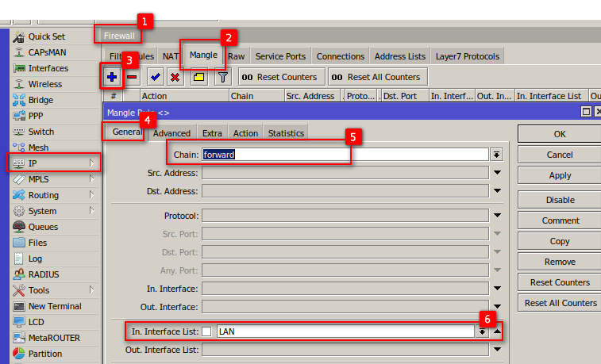Click into the Chain text field
Image resolution: width=601 pixels, height=364 pixels.
[x=343, y=155]
